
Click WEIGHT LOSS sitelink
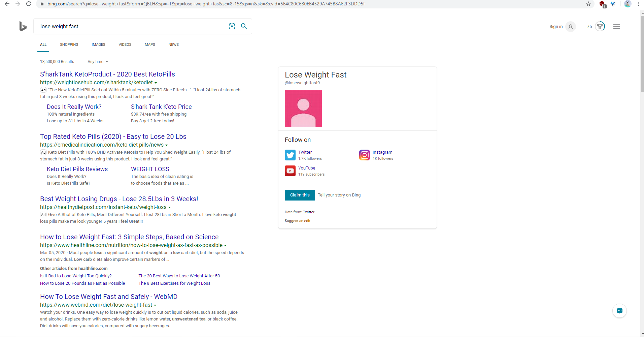(150, 169)
